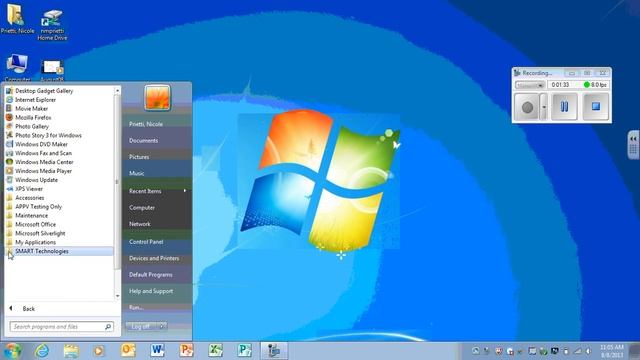Open PowerPoint from the taskbar
The height and width of the screenshot is (360, 640).
pyautogui.click(x=186, y=351)
